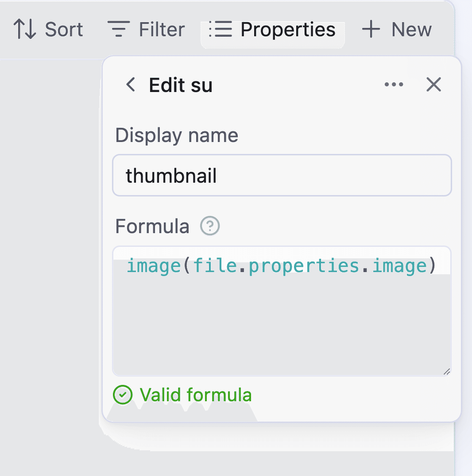
Task: Click the plus icon beside New
Action: pyautogui.click(x=371, y=30)
